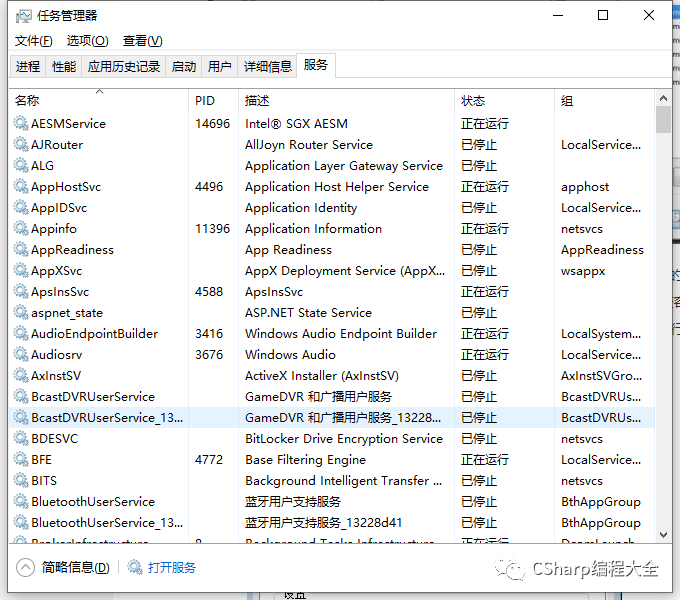Click the Task Manager title bar icon
This screenshot has height=600, width=680.
tap(23, 16)
